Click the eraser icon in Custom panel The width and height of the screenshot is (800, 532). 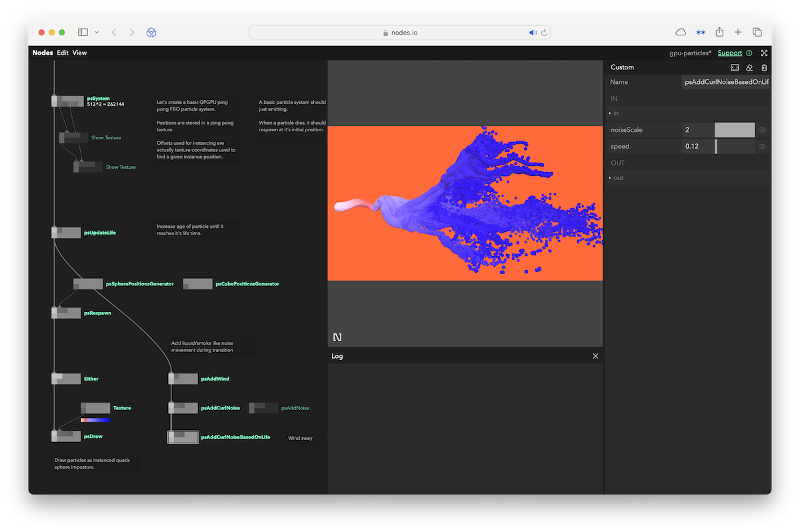point(749,67)
